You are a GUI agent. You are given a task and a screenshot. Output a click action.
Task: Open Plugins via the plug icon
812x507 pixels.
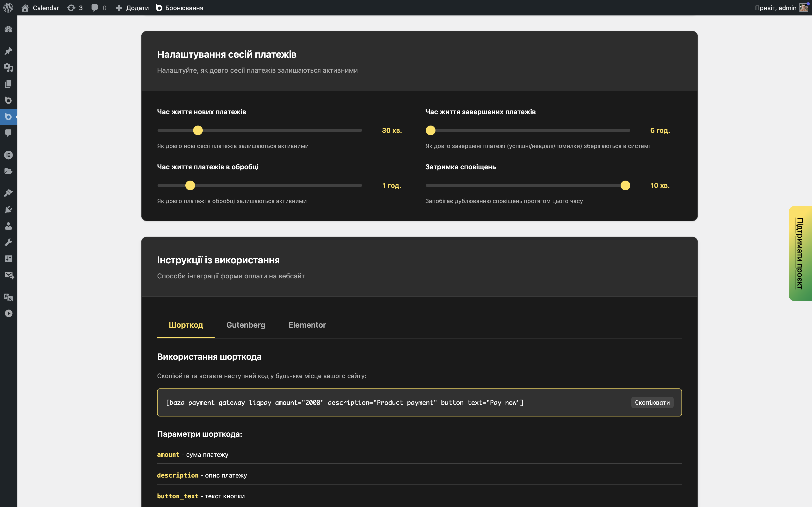pos(8,210)
